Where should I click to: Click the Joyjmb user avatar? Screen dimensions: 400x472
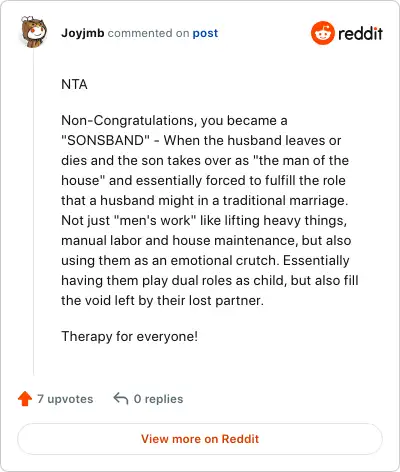[34, 32]
